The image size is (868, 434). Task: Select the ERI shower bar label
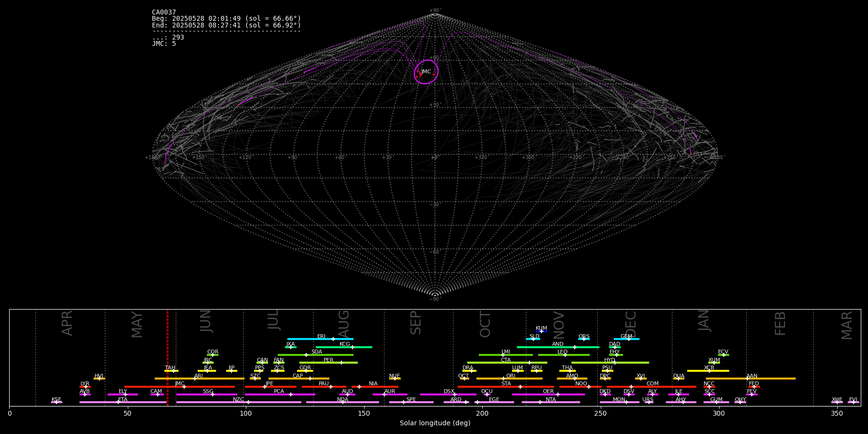click(321, 337)
